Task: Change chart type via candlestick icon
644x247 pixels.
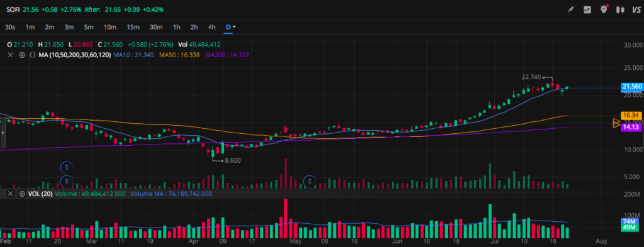Action: [x=620, y=9]
